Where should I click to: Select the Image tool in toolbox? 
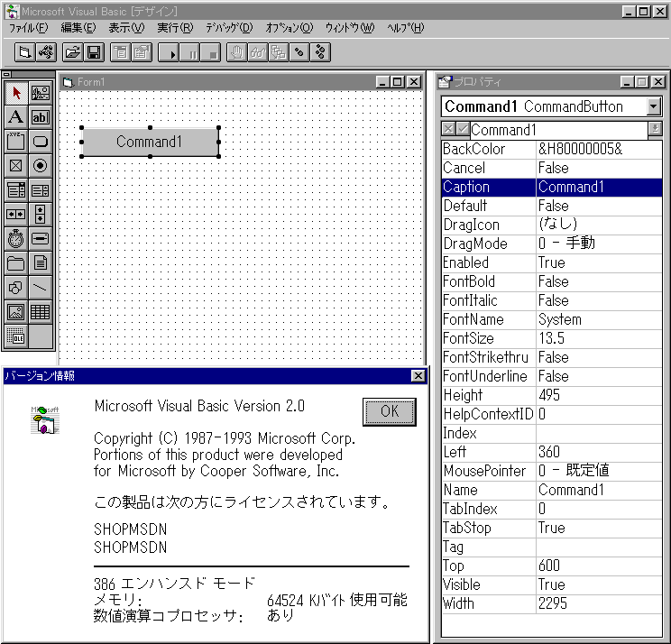16,312
